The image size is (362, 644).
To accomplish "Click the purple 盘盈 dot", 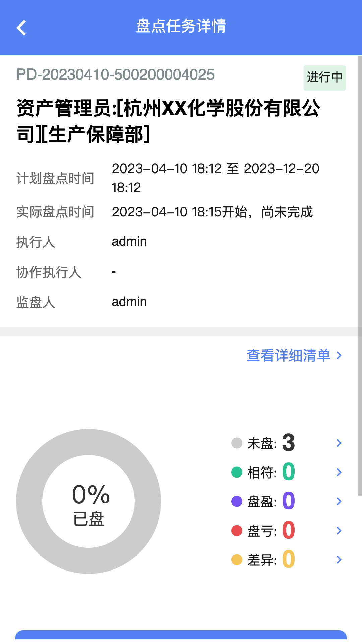I will pyautogui.click(x=237, y=501).
